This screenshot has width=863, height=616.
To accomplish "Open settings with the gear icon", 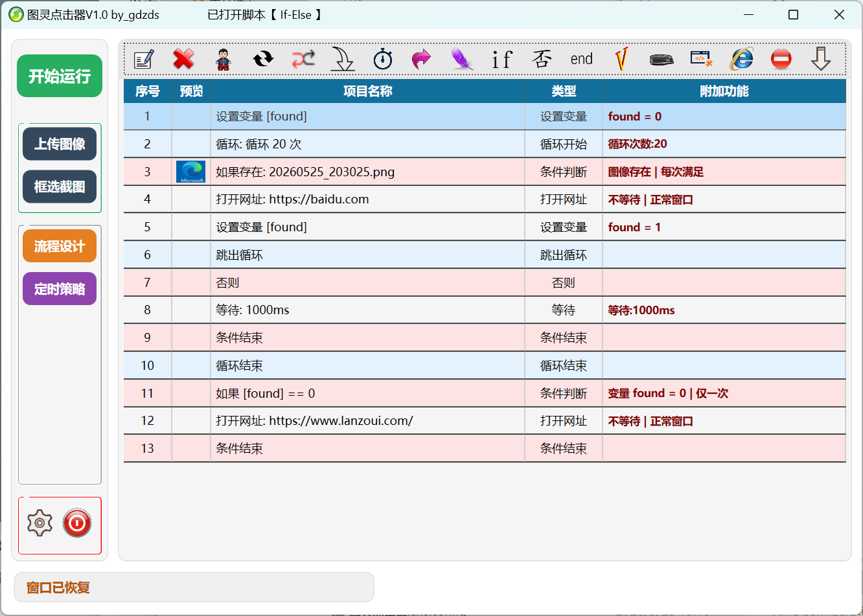I will click(x=40, y=523).
